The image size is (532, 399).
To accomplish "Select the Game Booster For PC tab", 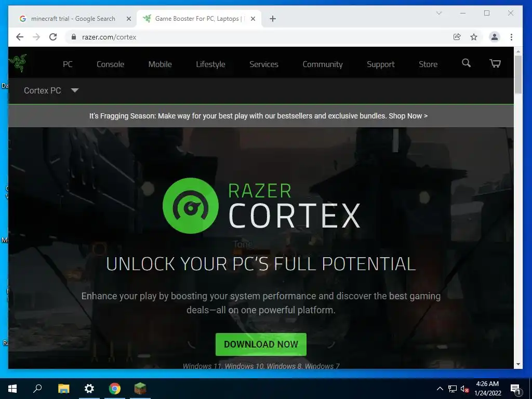I will click(x=199, y=19).
